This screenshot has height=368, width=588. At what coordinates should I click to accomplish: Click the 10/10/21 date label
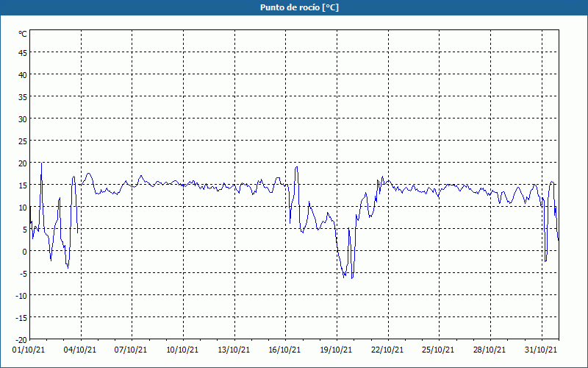(182, 350)
